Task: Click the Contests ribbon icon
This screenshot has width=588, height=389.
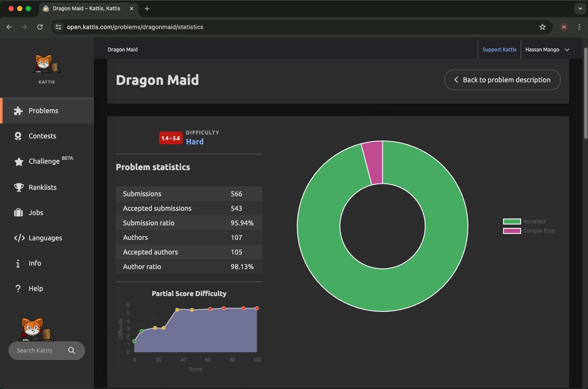Action: pyautogui.click(x=18, y=136)
